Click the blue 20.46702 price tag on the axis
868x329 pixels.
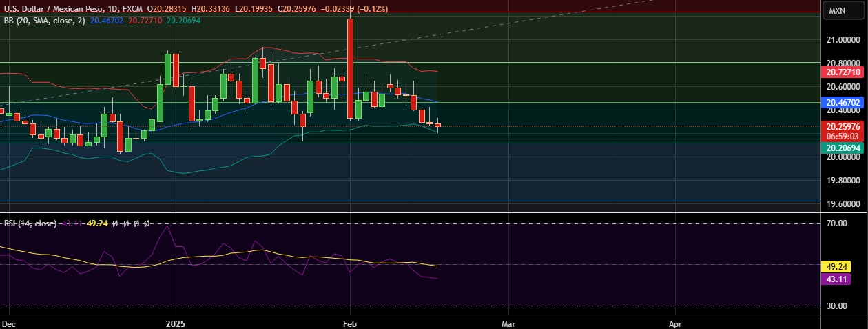point(842,102)
